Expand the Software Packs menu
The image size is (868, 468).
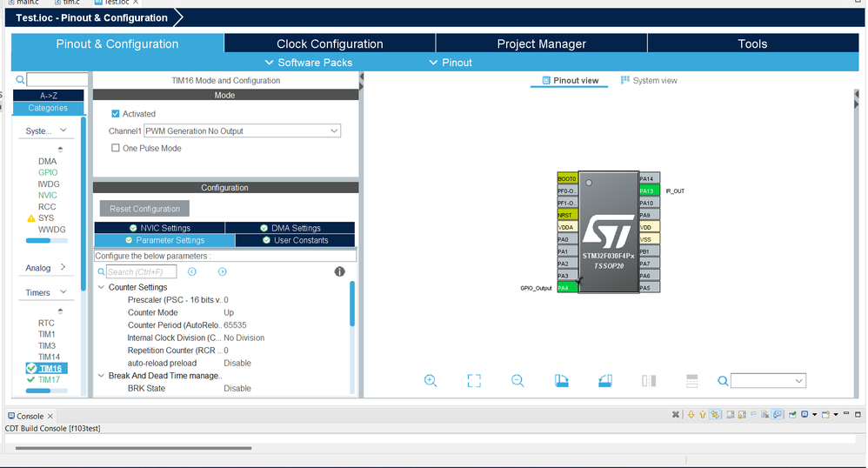click(309, 63)
